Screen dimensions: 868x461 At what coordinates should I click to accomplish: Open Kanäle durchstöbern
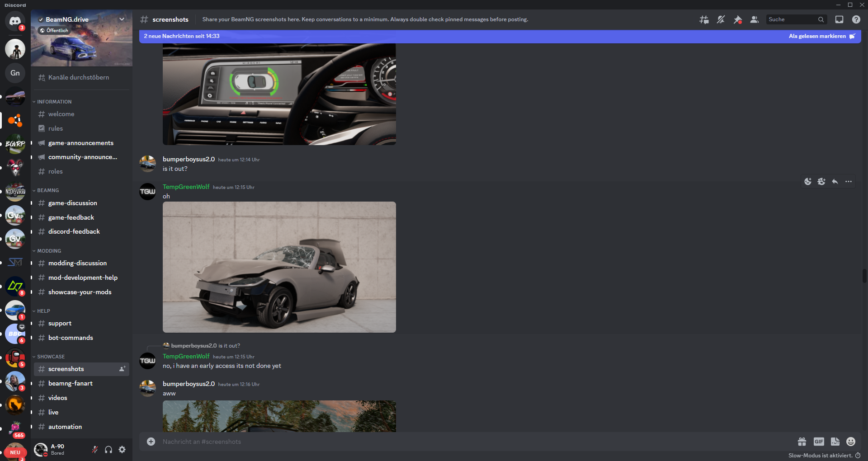click(81, 77)
